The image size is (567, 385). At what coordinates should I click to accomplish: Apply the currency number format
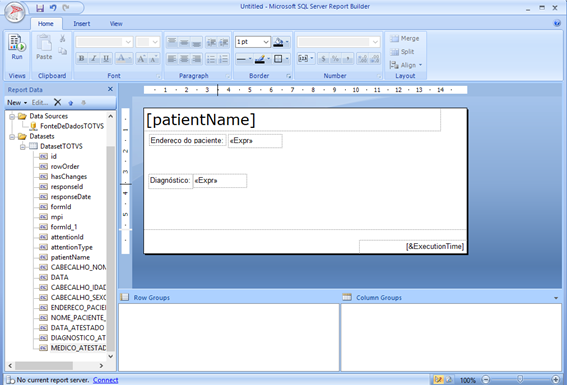(323, 58)
